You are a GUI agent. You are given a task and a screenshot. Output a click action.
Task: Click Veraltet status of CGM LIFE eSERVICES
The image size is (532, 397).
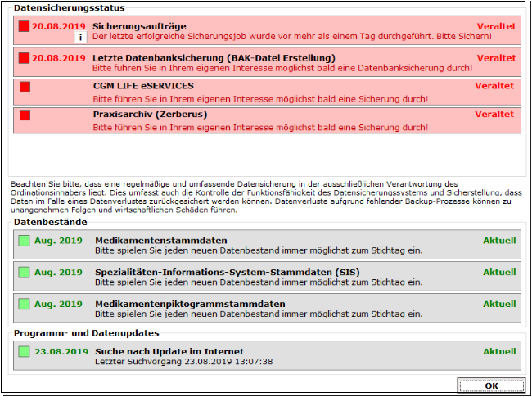tap(494, 86)
